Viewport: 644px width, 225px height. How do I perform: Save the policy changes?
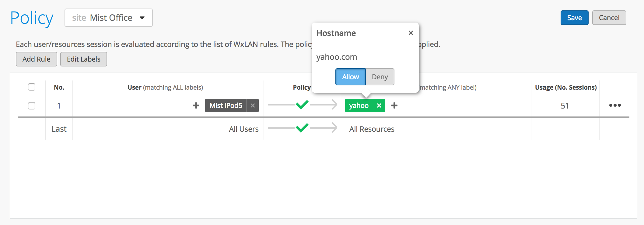pos(574,18)
